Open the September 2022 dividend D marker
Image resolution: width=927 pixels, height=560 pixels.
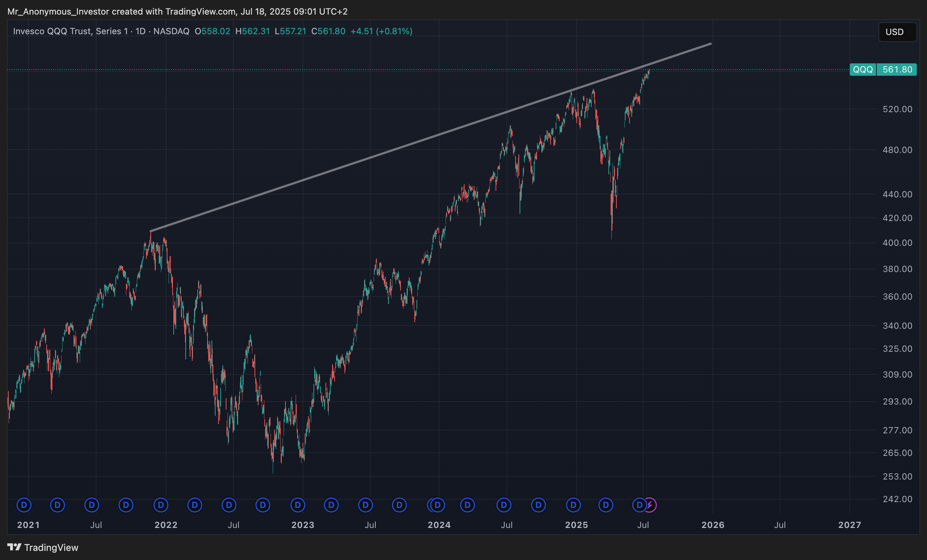[263, 505]
